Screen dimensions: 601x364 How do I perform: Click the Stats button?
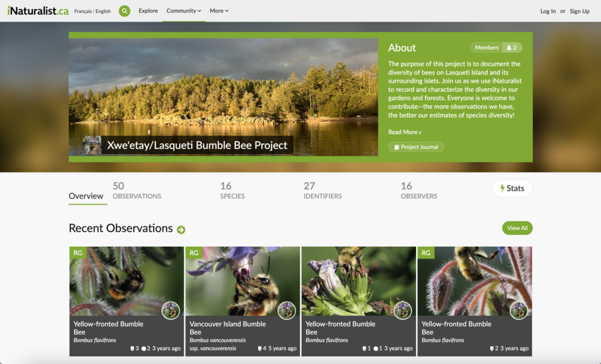coord(512,188)
